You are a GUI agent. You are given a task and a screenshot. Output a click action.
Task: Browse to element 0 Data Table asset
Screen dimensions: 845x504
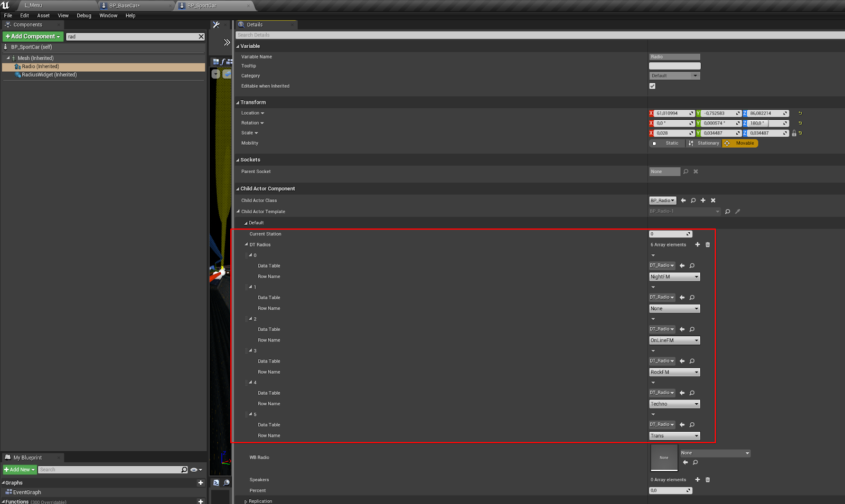[692, 265]
